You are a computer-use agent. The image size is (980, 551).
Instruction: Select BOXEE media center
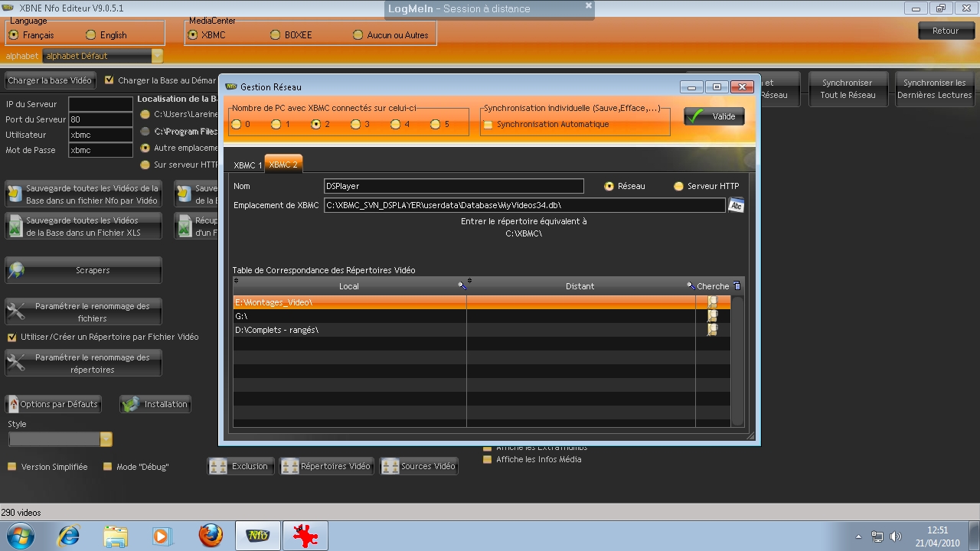pos(276,35)
